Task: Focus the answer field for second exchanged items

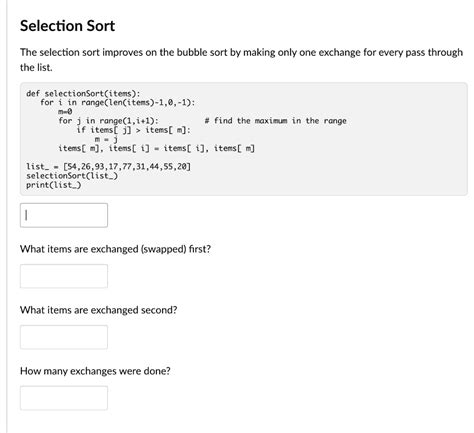Action: click(x=64, y=337)
